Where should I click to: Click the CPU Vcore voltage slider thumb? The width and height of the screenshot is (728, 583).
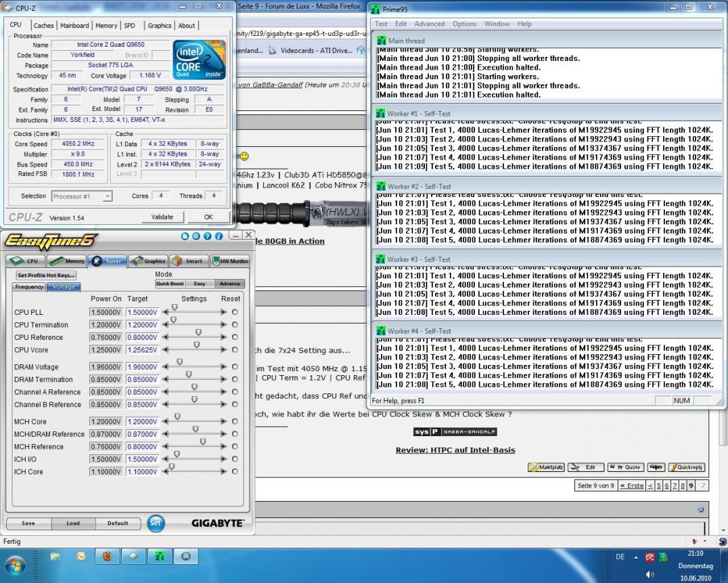click(x=197, y=345)
